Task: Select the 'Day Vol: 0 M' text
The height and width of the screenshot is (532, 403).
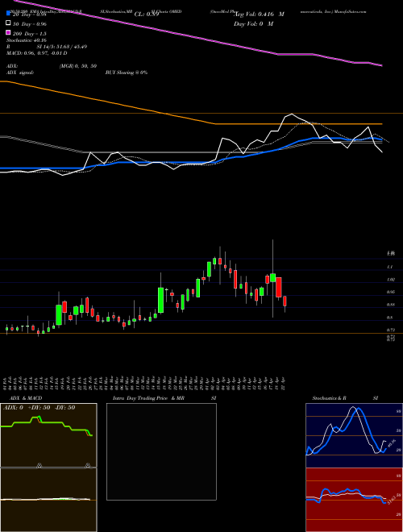Action: point(253,23)
